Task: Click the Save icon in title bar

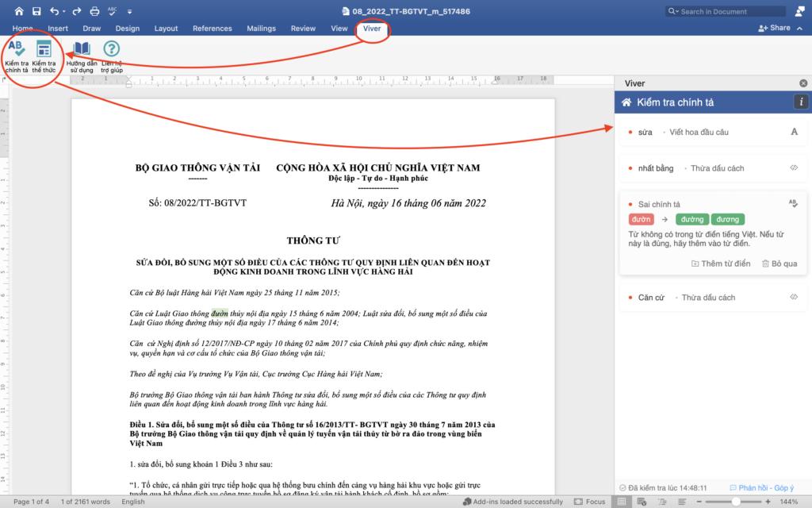Action: [x=36, y=11]
